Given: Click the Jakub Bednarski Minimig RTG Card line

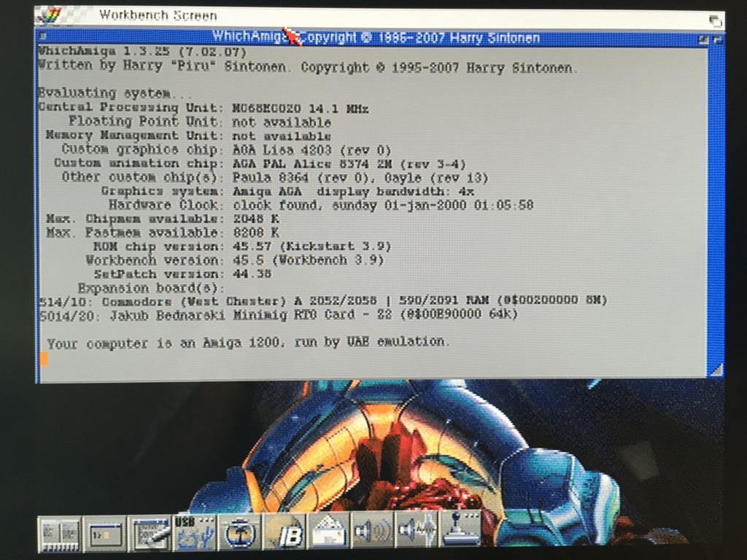Looking at the screenshot, I should point(278,315).
